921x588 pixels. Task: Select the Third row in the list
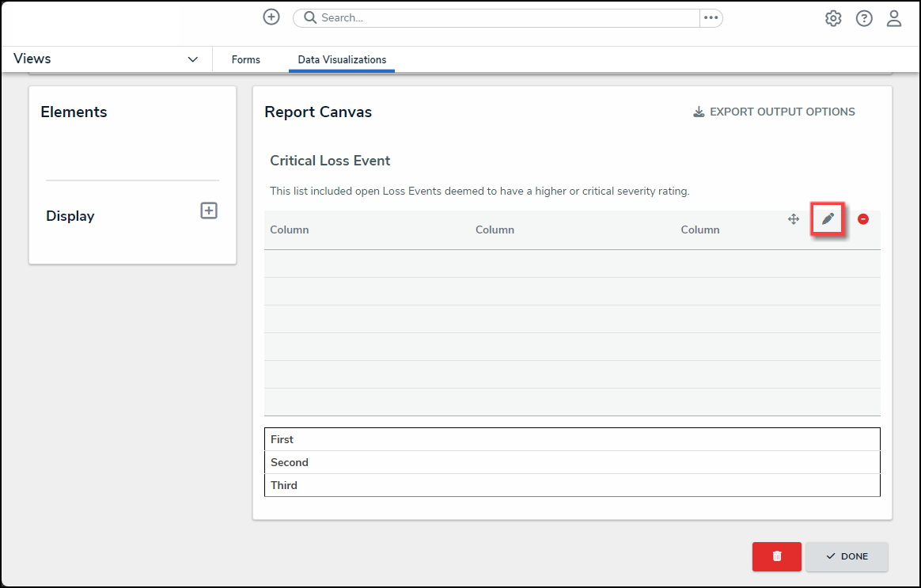pyautogui.click(x=571, y=485)
